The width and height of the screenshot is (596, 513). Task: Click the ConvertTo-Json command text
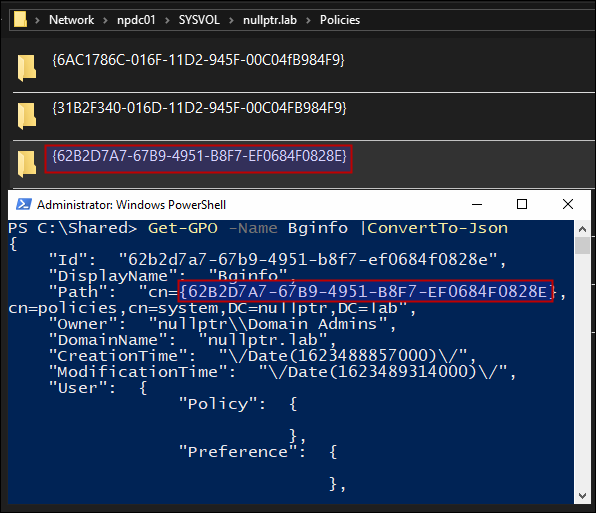click(437, 228)
